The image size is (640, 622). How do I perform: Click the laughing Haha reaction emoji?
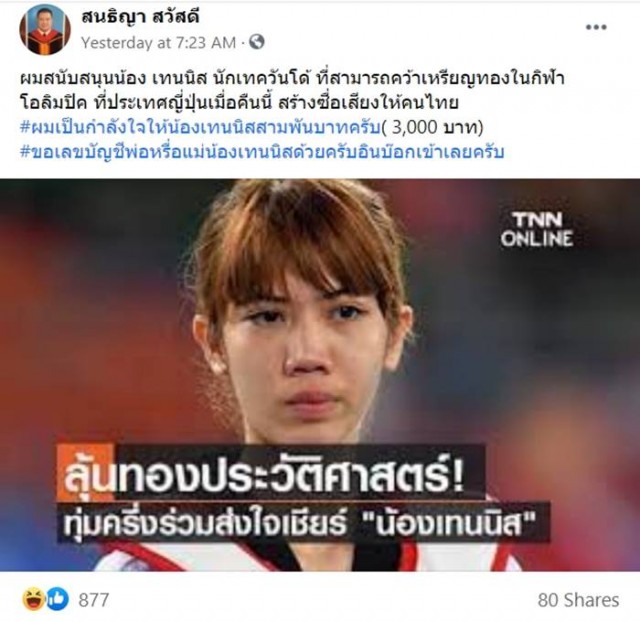pyautogui.click(x=34, y=599)
